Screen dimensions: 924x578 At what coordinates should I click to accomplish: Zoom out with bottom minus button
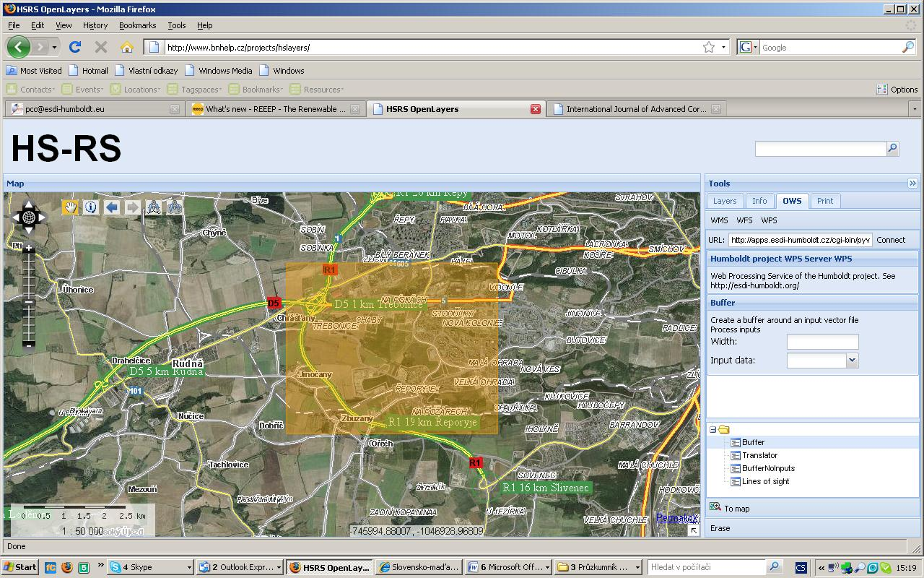(29, 345)
